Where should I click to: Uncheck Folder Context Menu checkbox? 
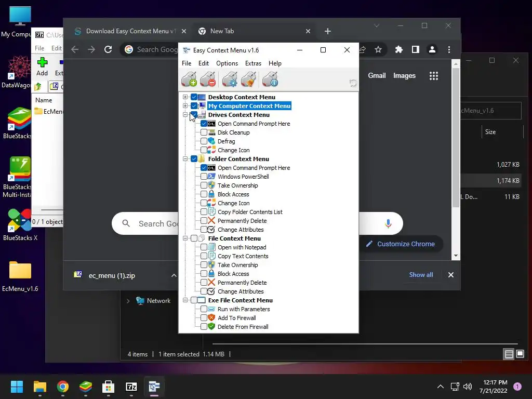tap(194, 159)
